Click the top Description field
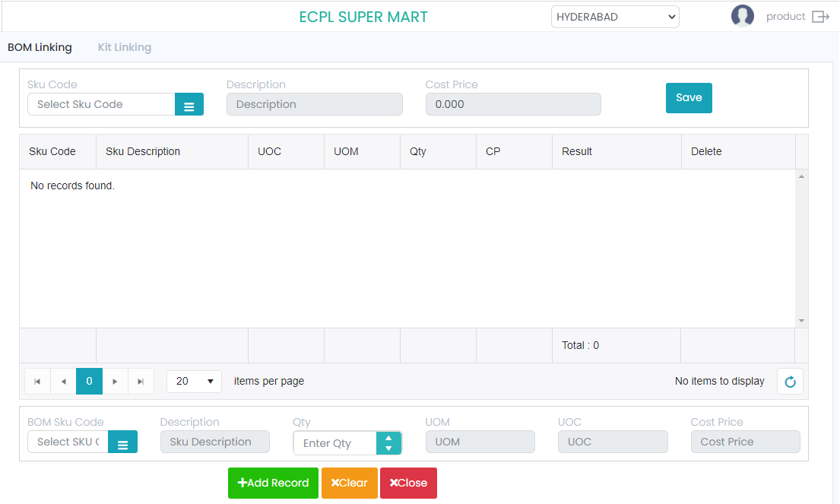 pos(315,104)
